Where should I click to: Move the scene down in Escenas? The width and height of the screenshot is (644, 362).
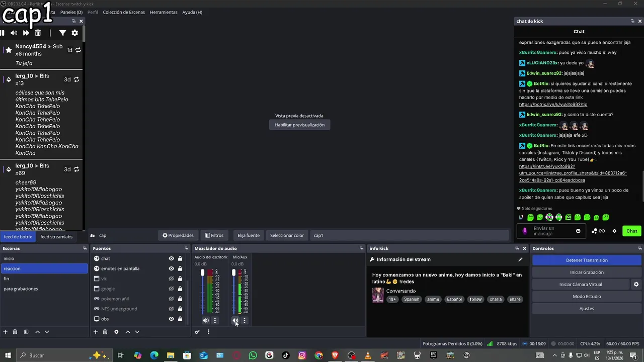click(47, 332)
